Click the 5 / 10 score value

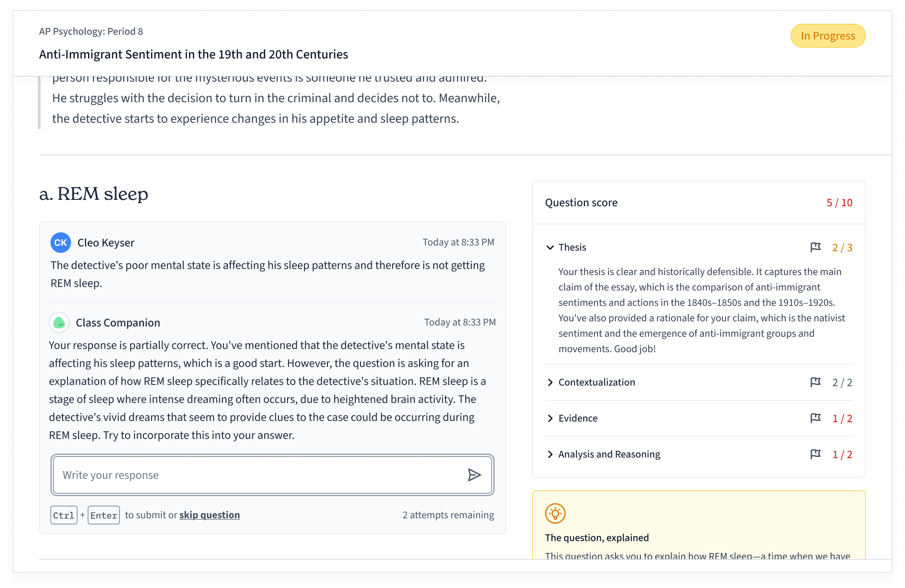click(839, 203)
